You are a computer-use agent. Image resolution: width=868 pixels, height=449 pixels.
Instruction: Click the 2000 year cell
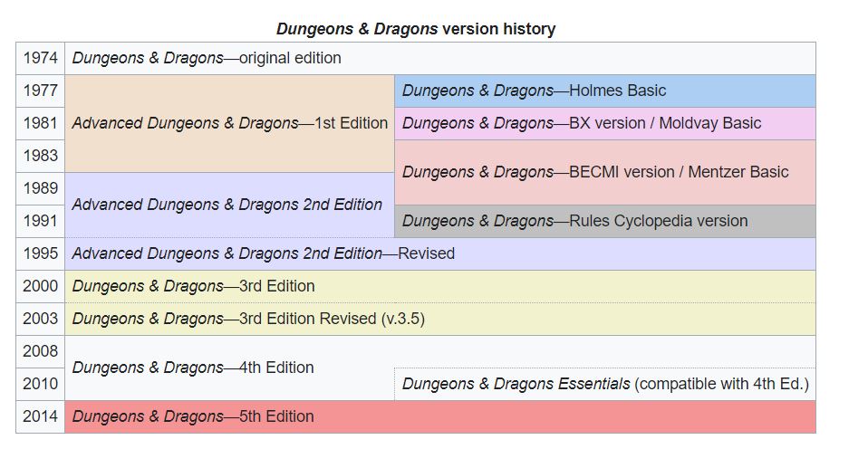tap(41, 286)
